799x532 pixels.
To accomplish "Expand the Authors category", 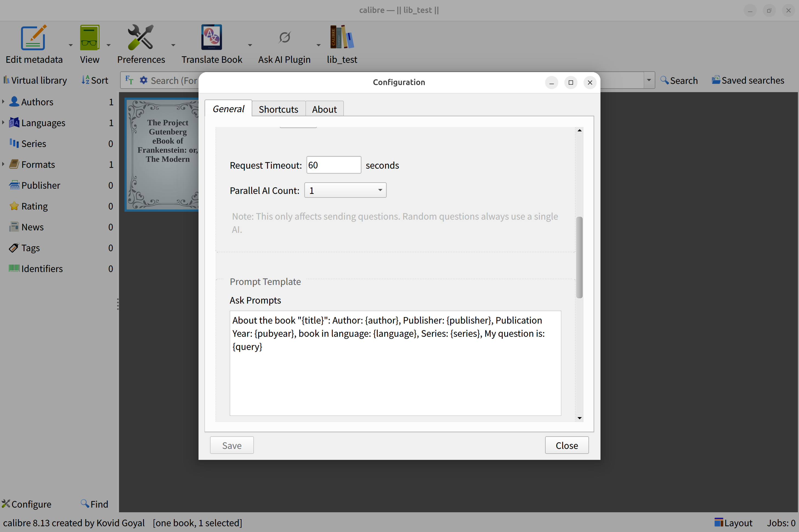I will (x=3, y=101).
